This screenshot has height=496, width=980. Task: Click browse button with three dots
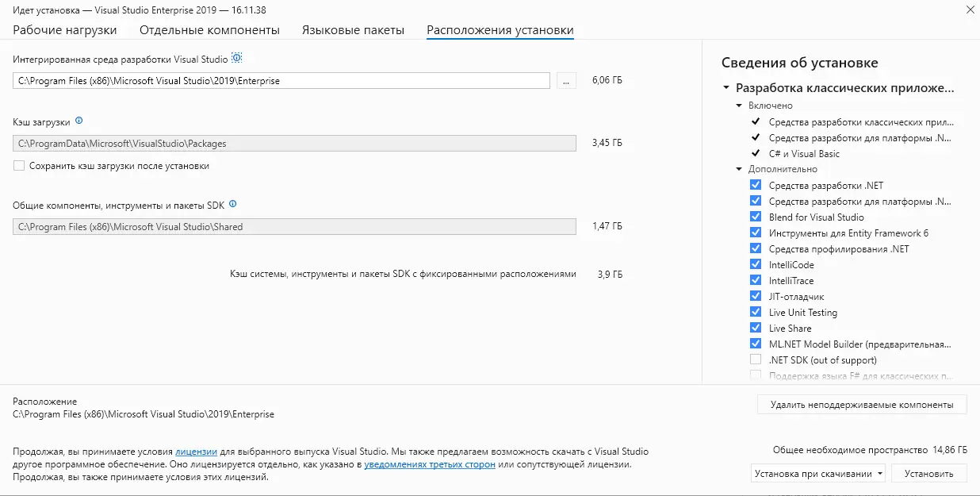(566, 81)
